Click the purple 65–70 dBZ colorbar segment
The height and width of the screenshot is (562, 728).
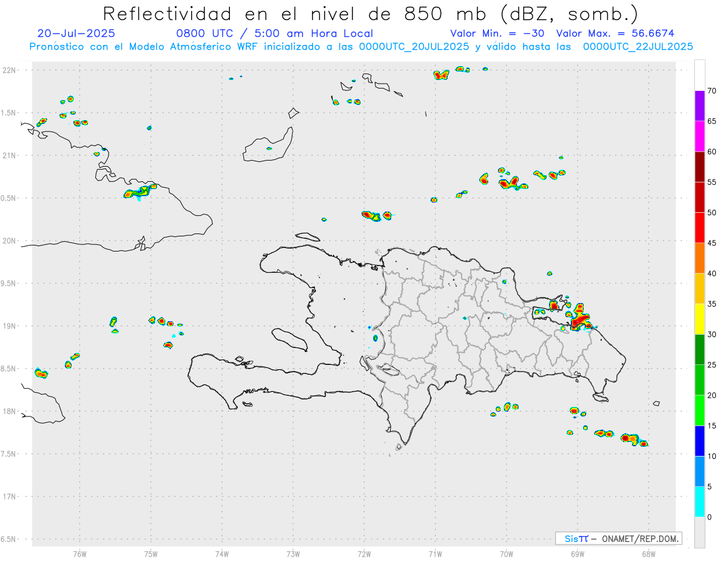pos(699,106)
